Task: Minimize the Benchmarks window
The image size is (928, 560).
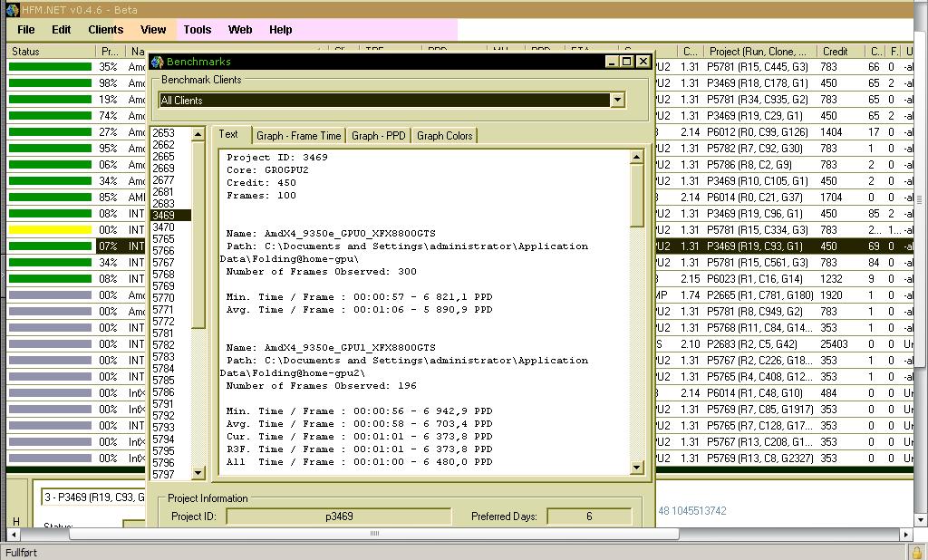Action: click(612, 61)
